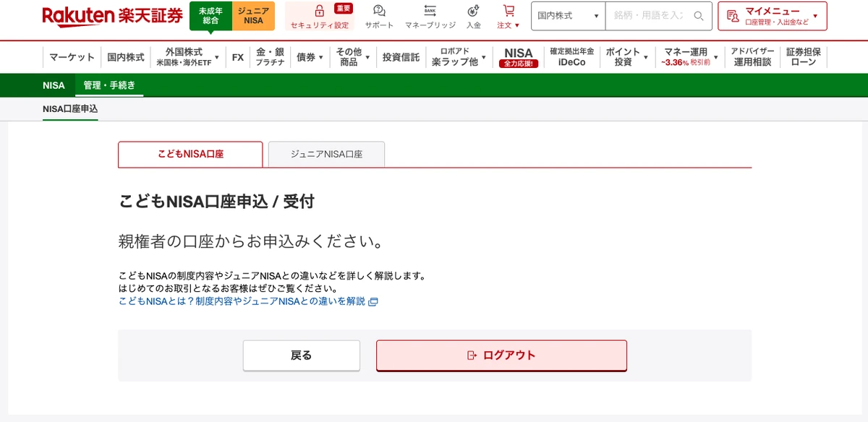The width and height of the screenshot is (868, 422).
Task: Click the マイメニュー account icon
Action: click(x=732, y=16)
